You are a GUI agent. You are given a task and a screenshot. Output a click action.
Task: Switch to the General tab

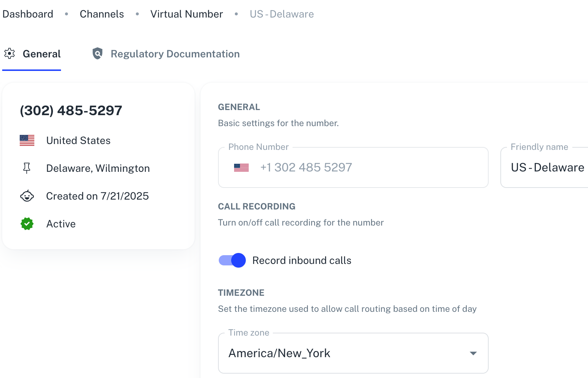click(x=32, y=54)
